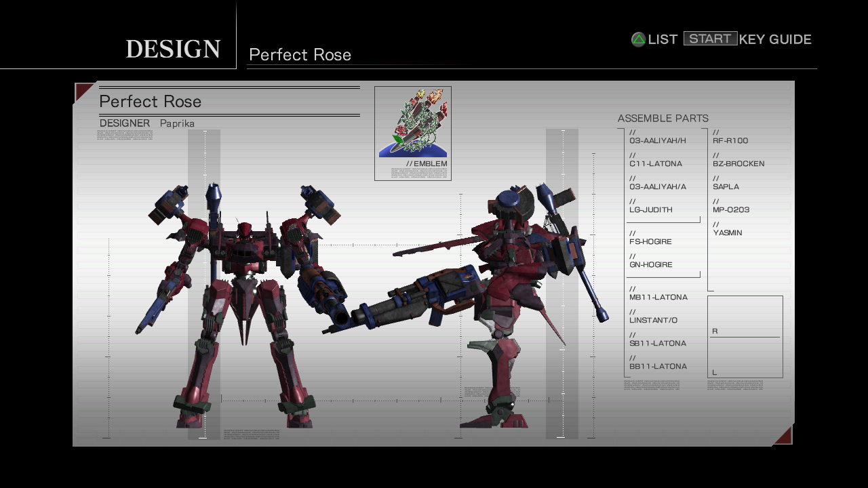Select the FS-HOGIRE part entry
The image size is (868, 488).
[x=651, y=241]
